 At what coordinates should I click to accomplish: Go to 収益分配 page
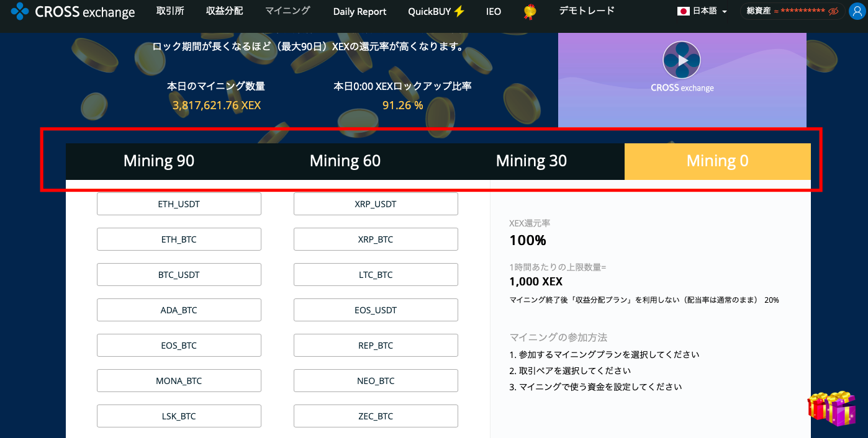point(224,11)
